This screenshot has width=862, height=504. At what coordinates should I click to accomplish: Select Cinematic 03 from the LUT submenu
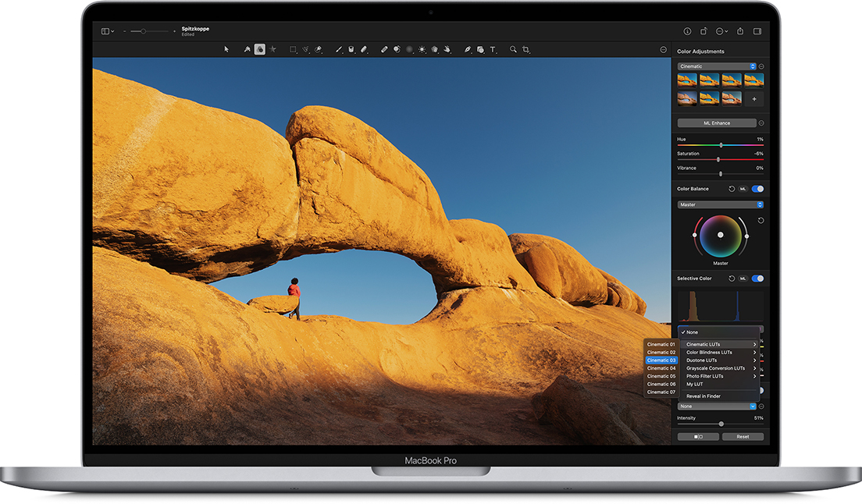661,360
